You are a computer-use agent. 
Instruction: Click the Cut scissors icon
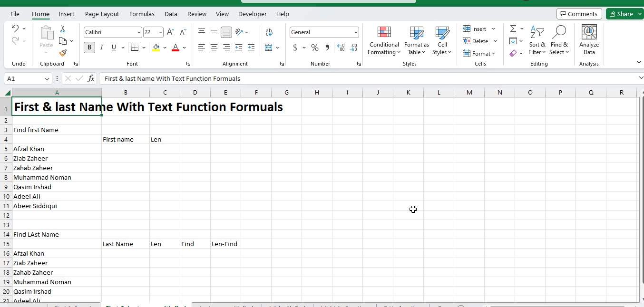pyautogui.click(x=63, y=29)
